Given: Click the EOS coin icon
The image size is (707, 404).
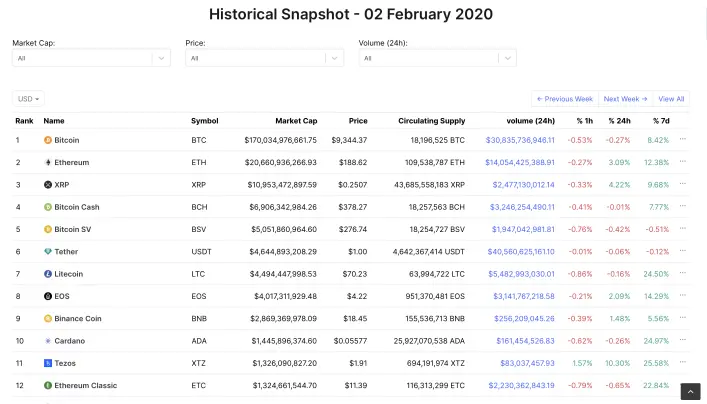Looking at the screenshot, I should pyautogui.click(x=48, y=296).
